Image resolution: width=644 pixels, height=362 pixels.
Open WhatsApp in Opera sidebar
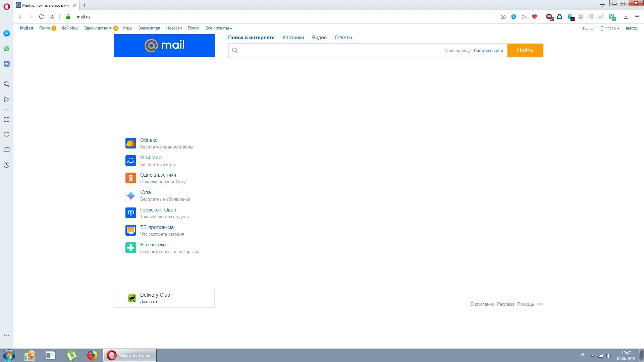[x=6, y=49]
